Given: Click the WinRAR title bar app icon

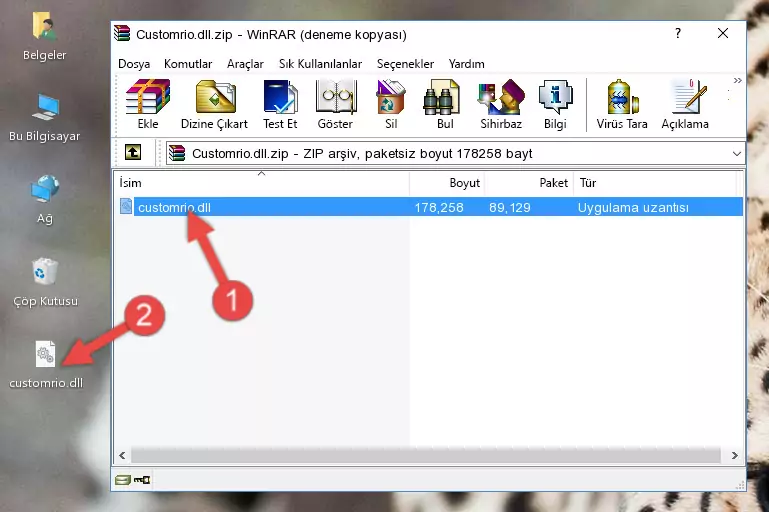Looking at the screenshot, I should point(122,34).
